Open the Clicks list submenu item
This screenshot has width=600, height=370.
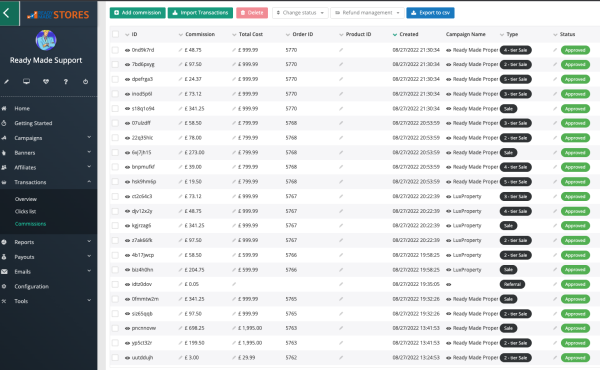(x=26, y=211)
